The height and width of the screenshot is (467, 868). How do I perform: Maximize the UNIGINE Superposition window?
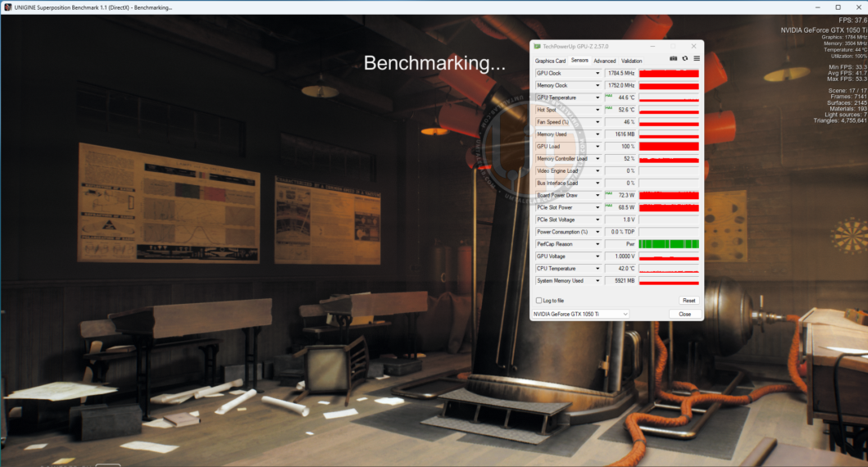(838, 7)
